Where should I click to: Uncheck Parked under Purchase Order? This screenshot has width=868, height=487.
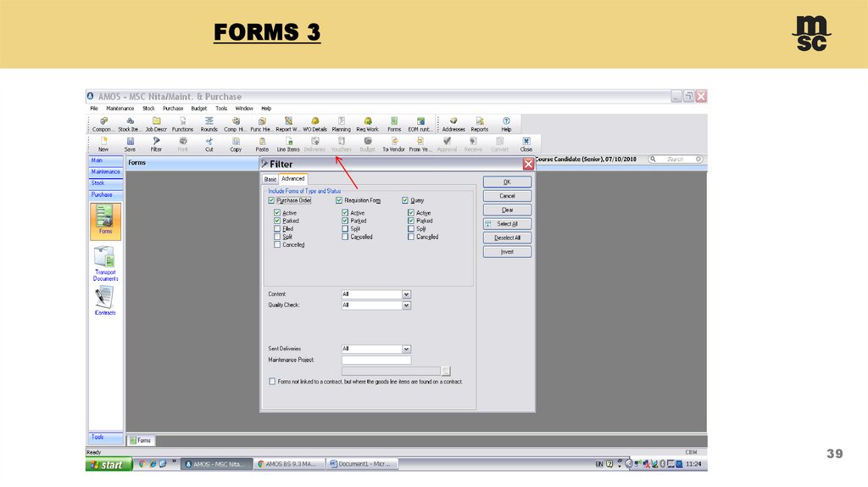[277, 221]
